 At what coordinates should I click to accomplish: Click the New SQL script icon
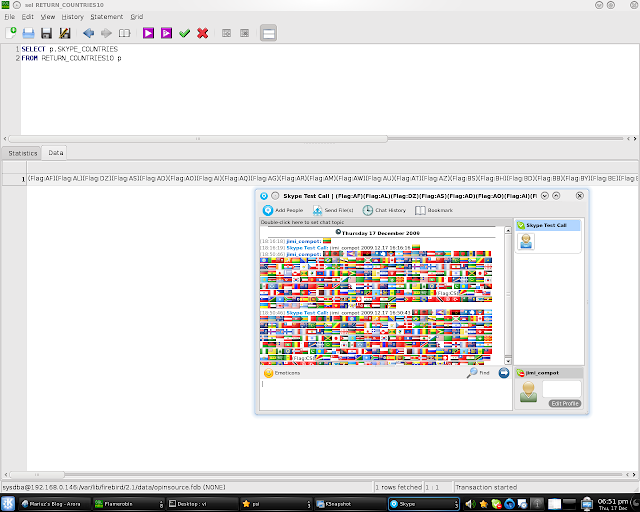click(11, 33)
